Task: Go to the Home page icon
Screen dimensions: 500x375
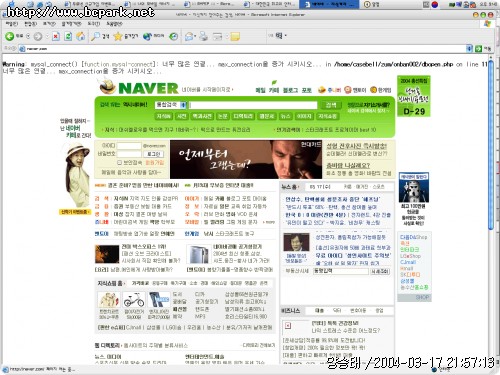Action: 81,36
